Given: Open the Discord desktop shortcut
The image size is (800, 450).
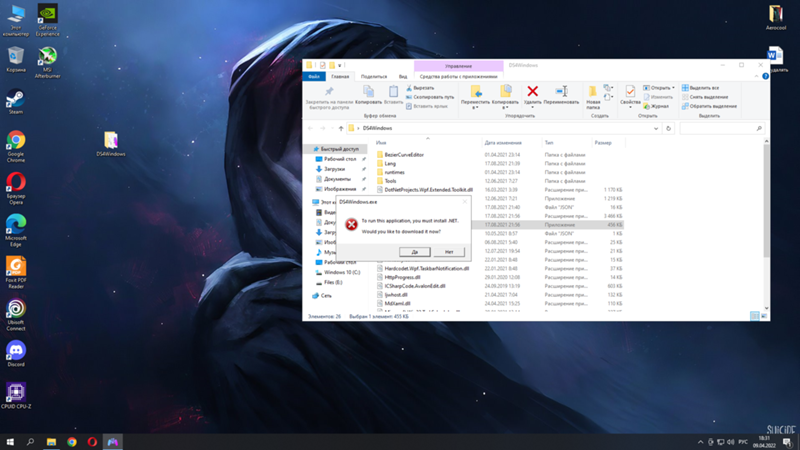Looking at the screenshot, I should click(x=16, y=354).
